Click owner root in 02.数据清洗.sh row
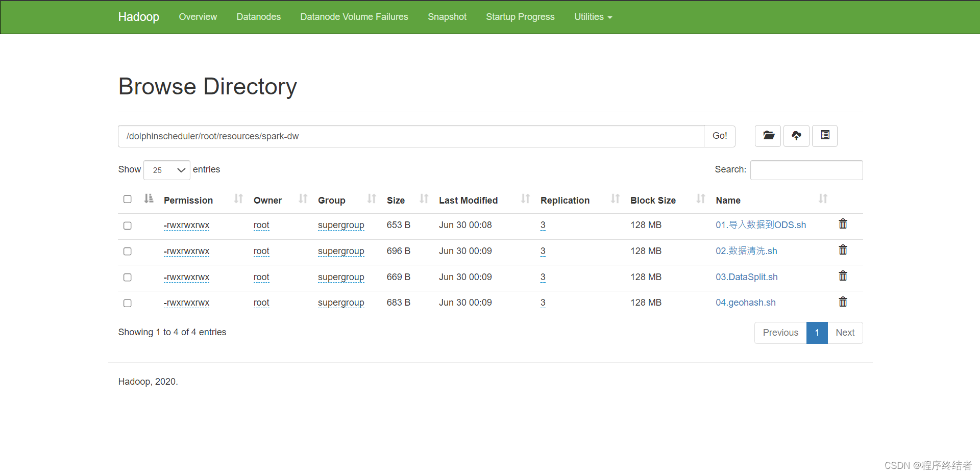This screenshot has height=475, width=980. pos(261,251)
